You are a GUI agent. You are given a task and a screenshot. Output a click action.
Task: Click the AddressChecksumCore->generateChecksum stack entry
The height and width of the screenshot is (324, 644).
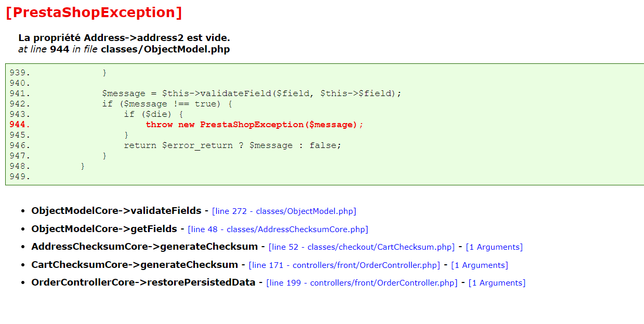click(144, 247)
